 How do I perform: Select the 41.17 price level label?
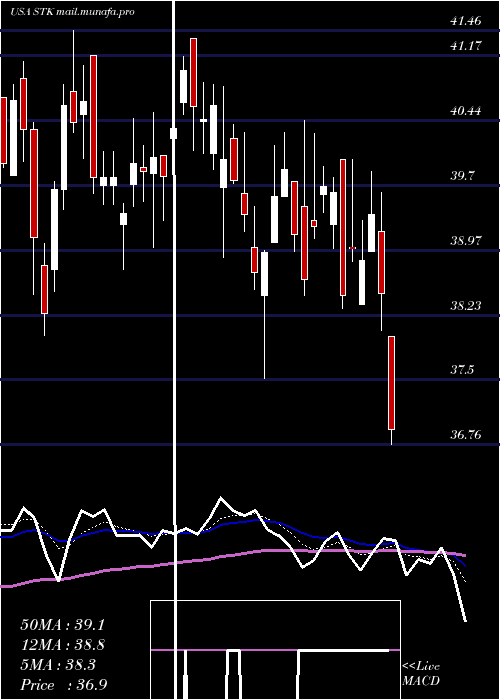tap(466, 45)
